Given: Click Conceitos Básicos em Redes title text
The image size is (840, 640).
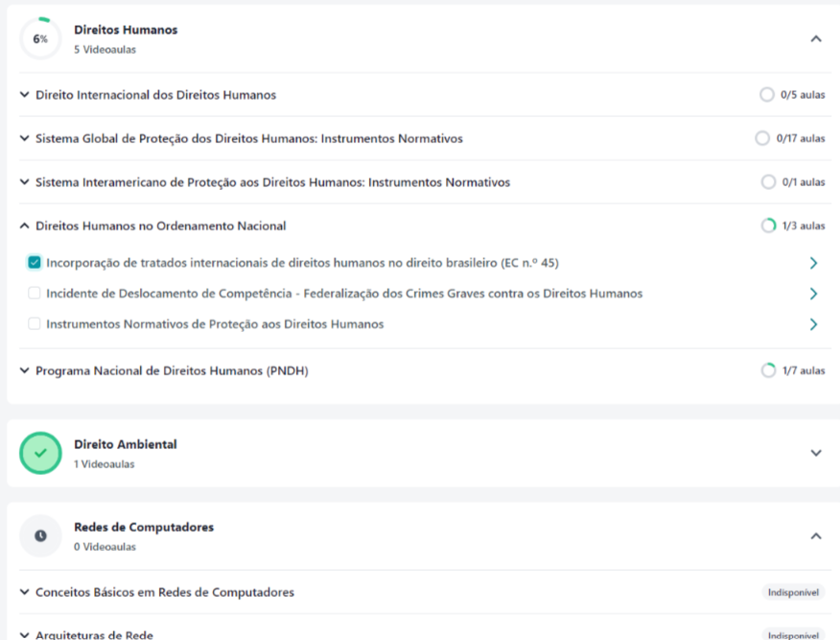Looking at the screenshot, I should 165,592.
